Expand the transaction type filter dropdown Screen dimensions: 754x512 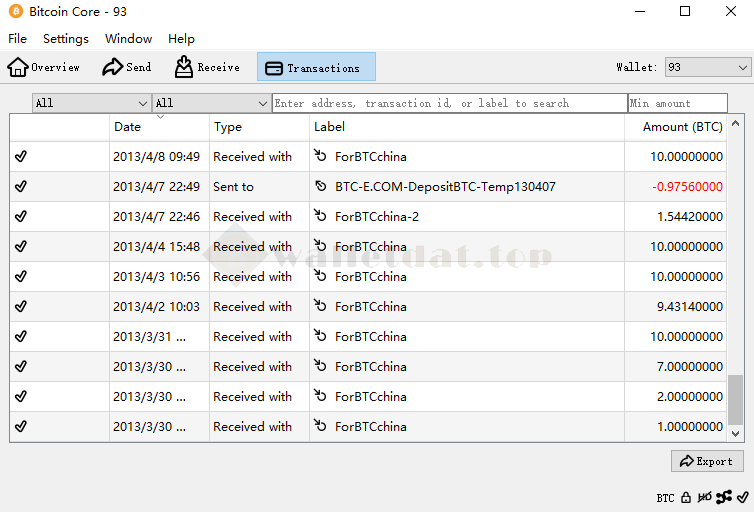coord(211,103)
